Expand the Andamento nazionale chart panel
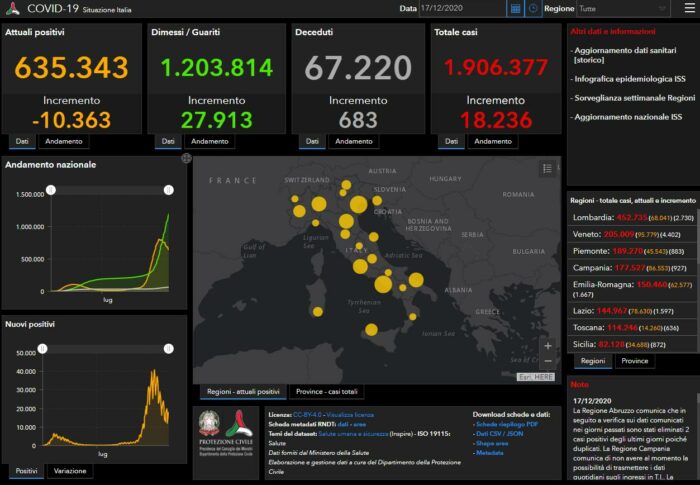This screenshot has height=485, width=700. pos(186,159)
